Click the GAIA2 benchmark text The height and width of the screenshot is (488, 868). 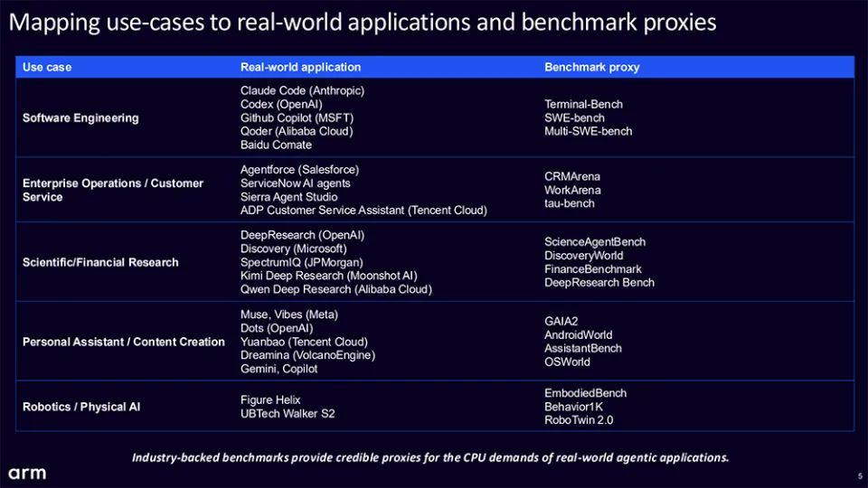[x=561, y=322]
